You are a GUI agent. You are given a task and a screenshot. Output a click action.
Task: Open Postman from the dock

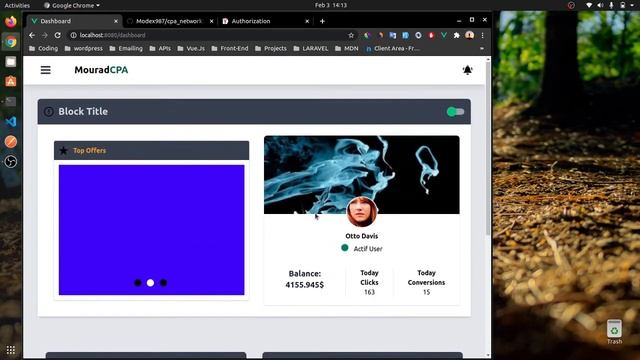pos(11,142)
